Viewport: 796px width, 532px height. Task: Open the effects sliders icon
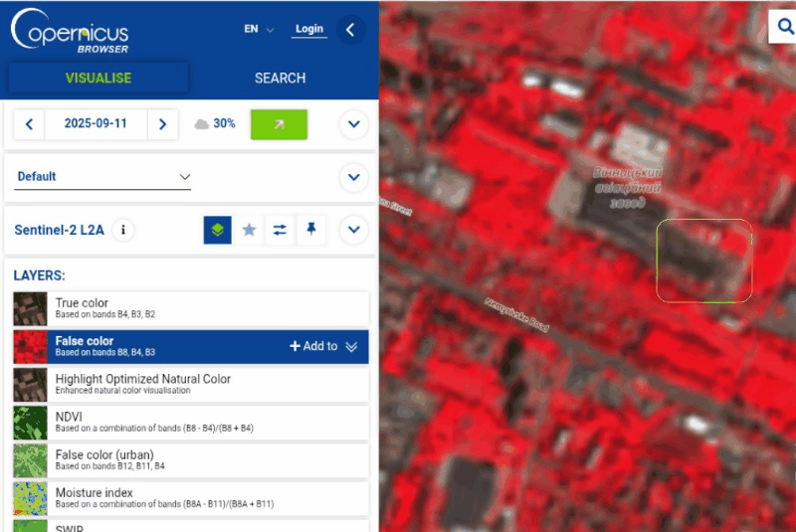(280, 230)
